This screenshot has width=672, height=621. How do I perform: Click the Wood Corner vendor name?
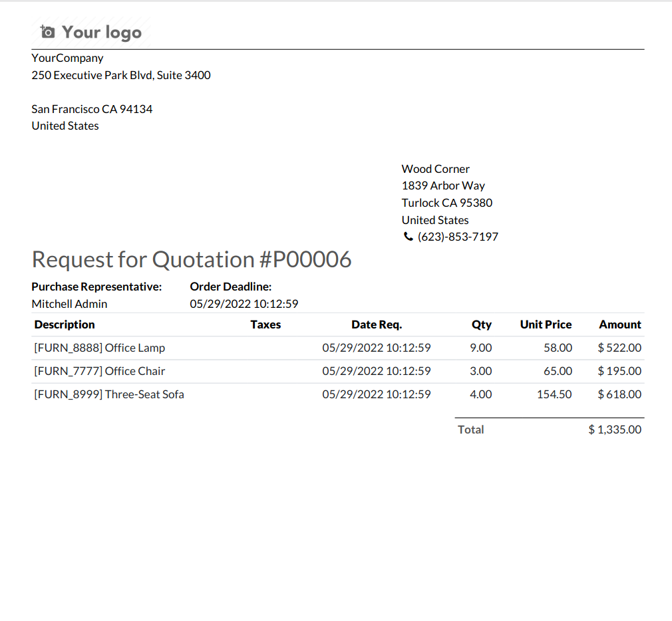click(435, 169)
